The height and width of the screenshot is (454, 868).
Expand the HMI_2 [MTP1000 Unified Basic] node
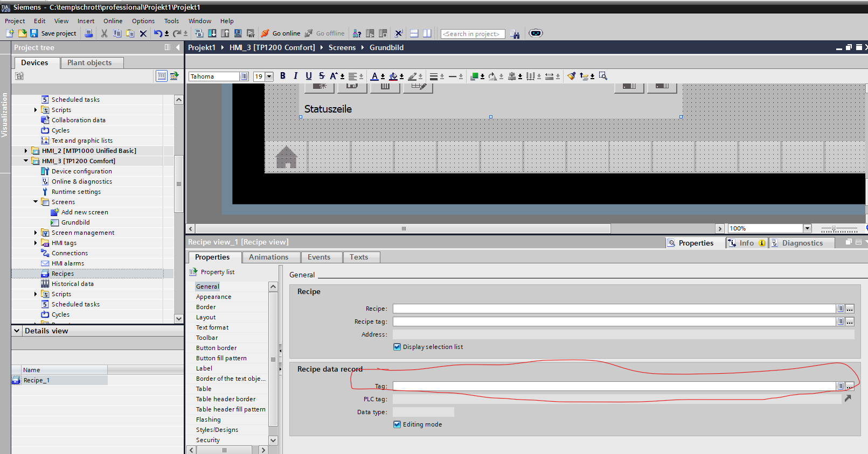click(26, 151)
